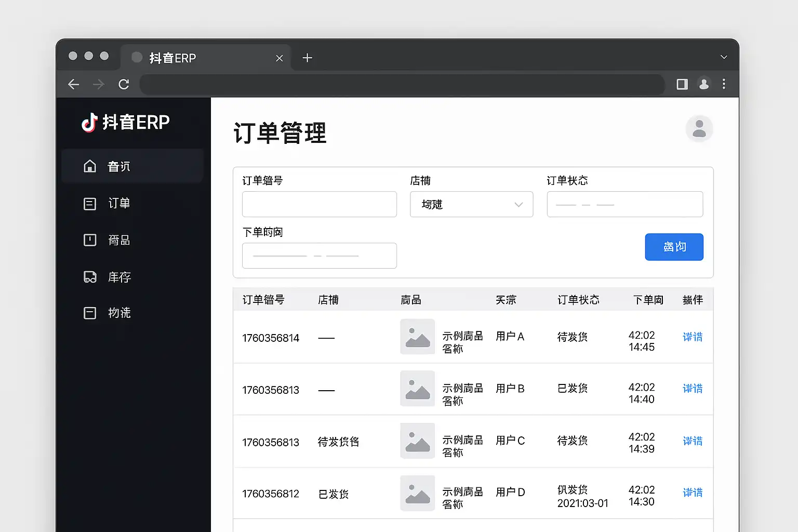Click the 库存 truck icon in sidebar
The width and height of the screenshot is (798, 532).
point(90,277)
